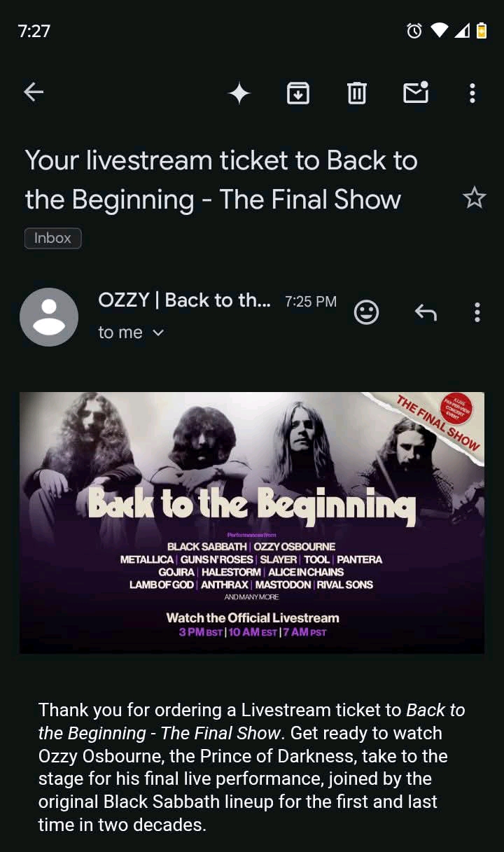The width and height of the screenshot is (504, 852).
Task: Tap the 7:25 PM timestamp
Action: [311, 302]
